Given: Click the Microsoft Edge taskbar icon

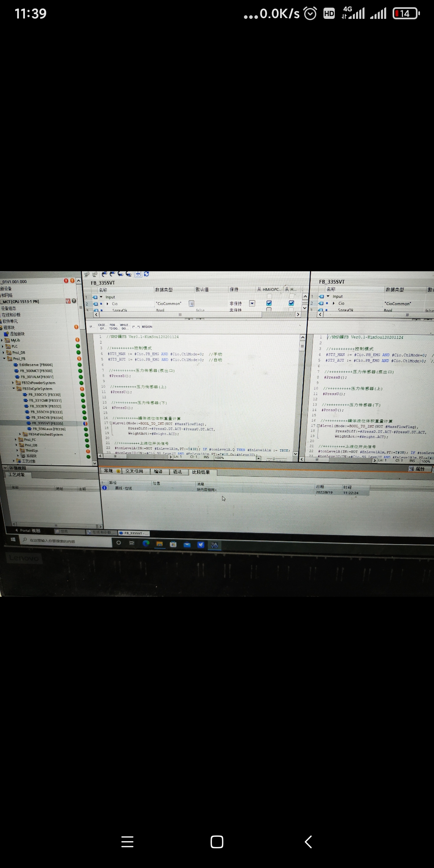Looking at the screenshot, I should pos(146,543).
